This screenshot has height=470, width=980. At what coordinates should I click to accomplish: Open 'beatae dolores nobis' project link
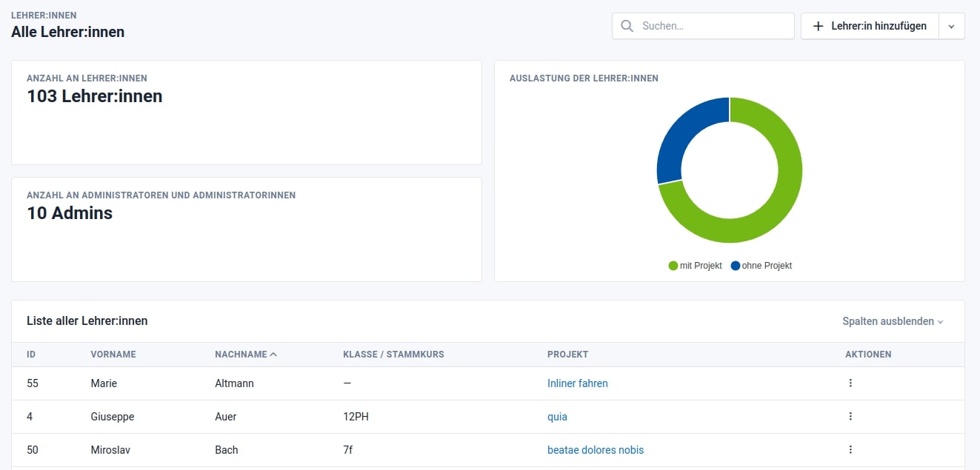pyautogui.click(x=595, y=450)
